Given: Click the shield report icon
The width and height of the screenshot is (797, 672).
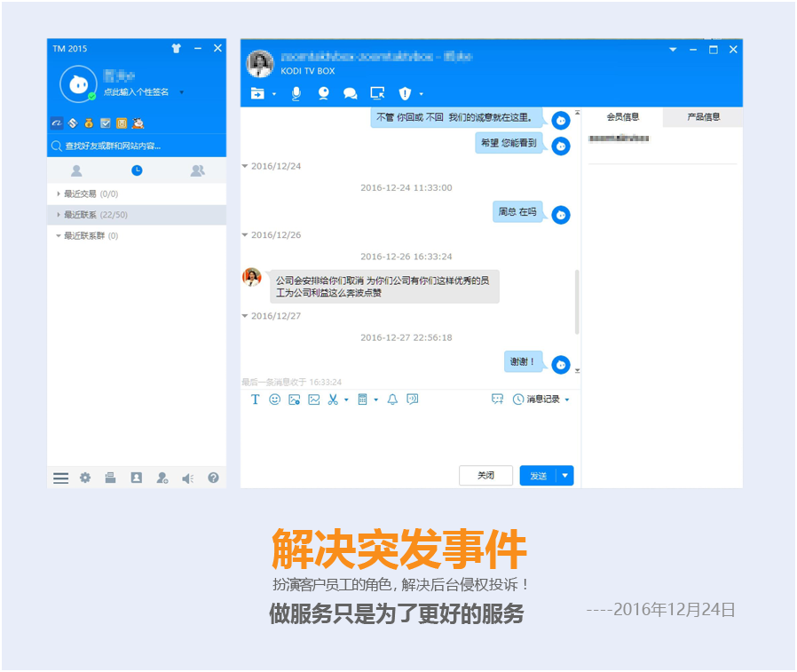Looking at the screenshot, I should [x=405, y=93].
